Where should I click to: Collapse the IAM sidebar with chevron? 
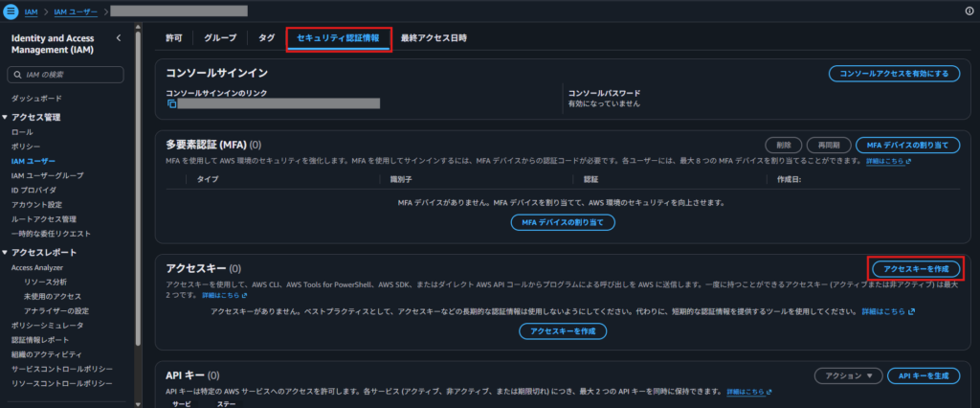(119, 38)
